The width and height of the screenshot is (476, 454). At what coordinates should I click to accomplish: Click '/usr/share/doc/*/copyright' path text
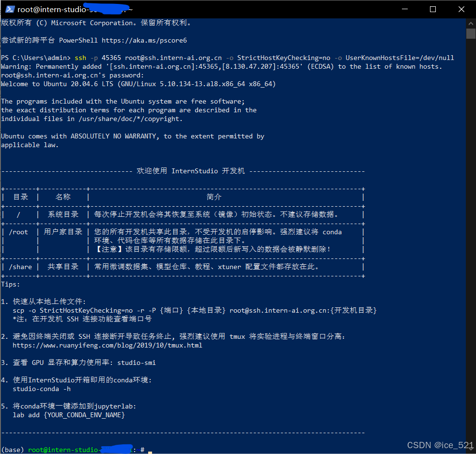click(x=130, y=119)
